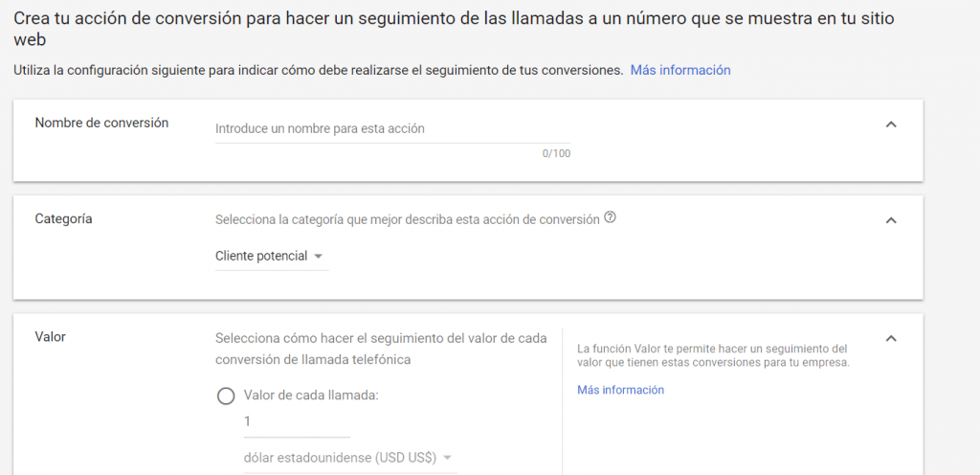980x475 pixels.
Task: Open the help icon next to category description
Action: (x=611, y=218)
